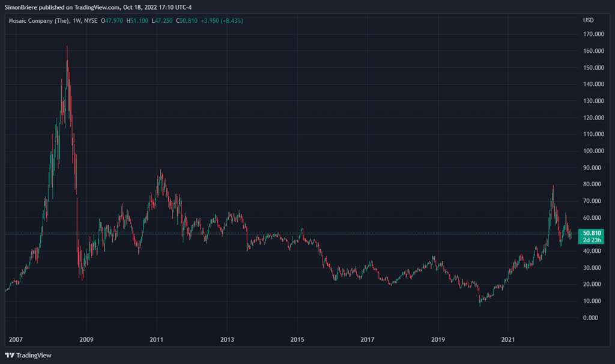Open the USD currency selector
615x364 pixels.
pyautogui.click(x=588, y=20)
